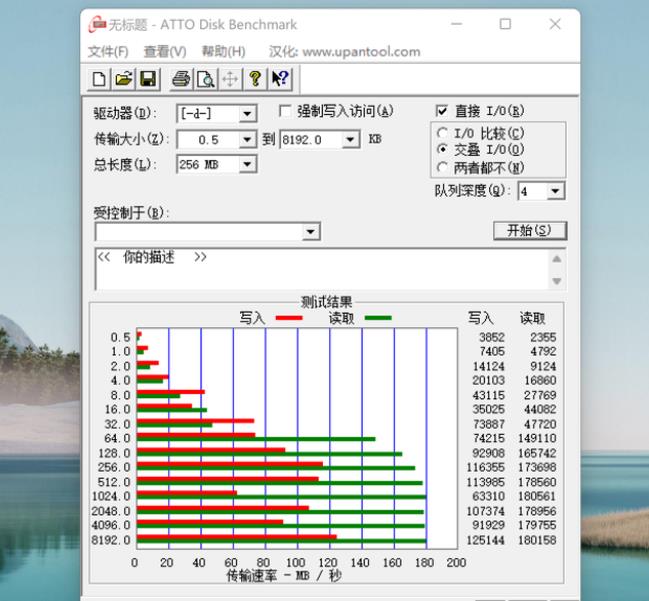Click the yellow question mark About icon
Screen dimensions: 649x601
(x=256, y=79)
